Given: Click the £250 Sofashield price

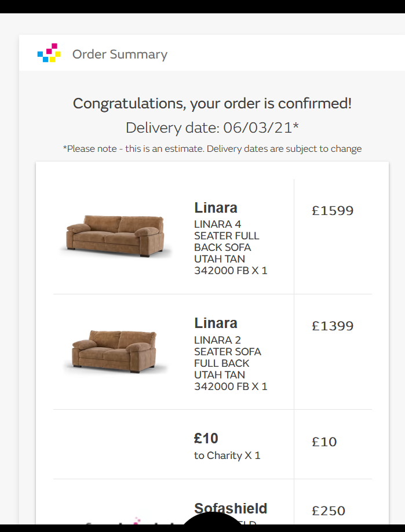Looking at the screenshot, I should (x=329, y=511).
